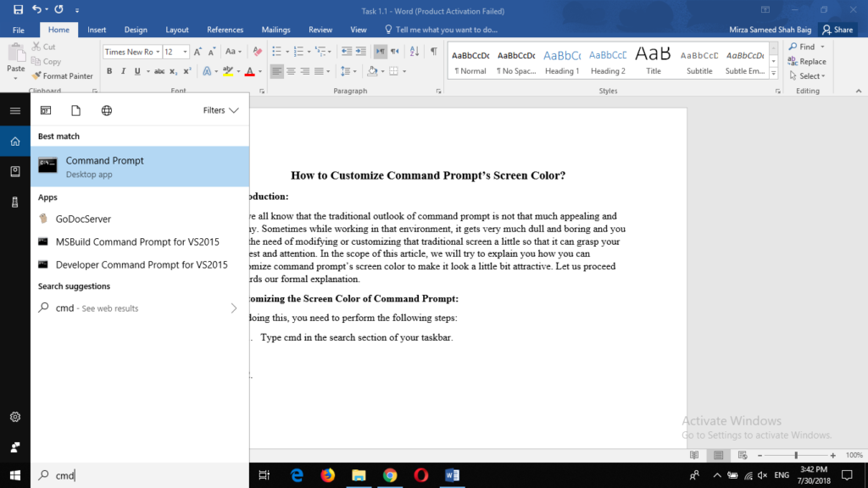Click the Format Painter button
Image resolution: width=868 pixels, height=488 pixels.
click(x=63, y=75)
